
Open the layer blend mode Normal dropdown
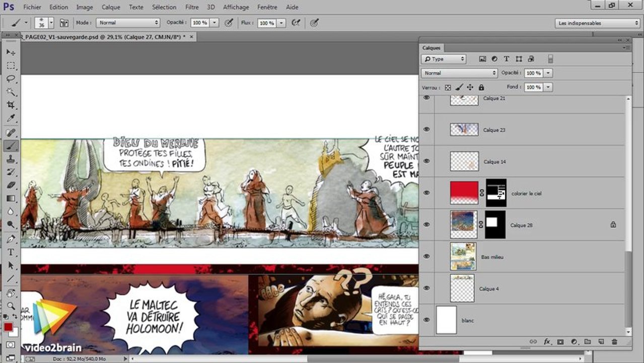pyautogui.click(x=459, y=73)
